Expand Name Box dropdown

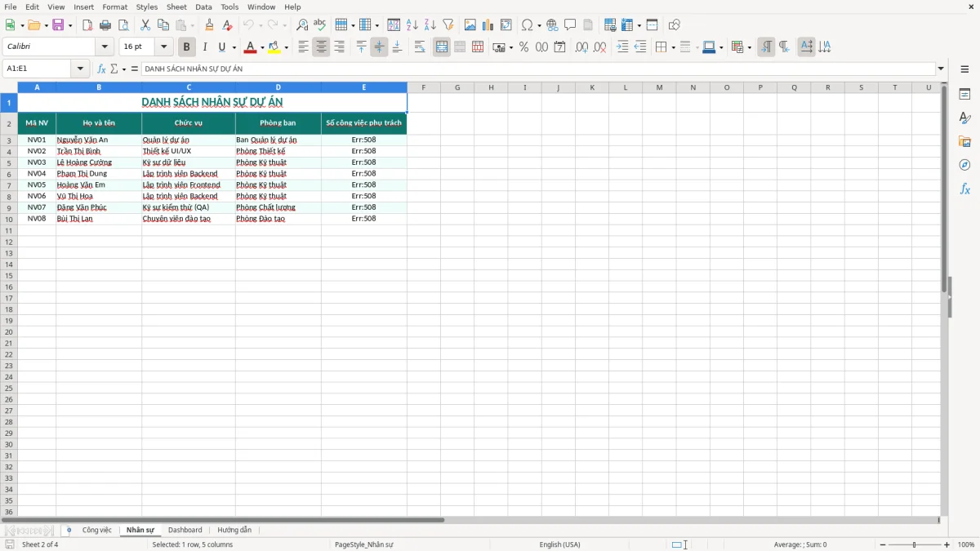click(80, 69)
